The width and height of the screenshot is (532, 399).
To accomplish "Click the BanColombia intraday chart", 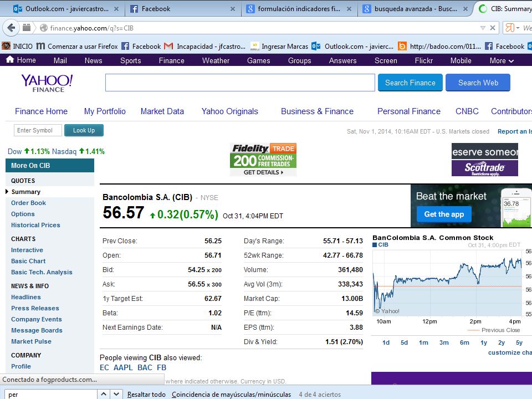I will 448,283.
